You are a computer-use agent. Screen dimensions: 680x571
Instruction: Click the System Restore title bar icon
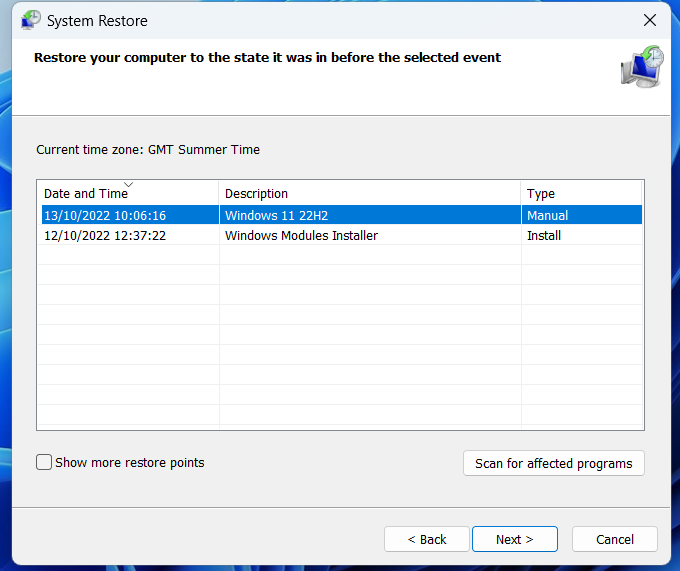point(31,20)
